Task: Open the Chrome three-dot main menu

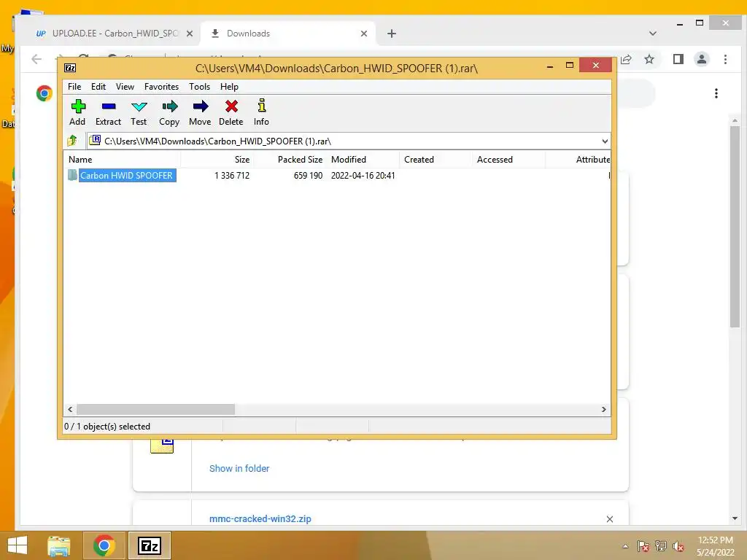Action: point(725,59)
